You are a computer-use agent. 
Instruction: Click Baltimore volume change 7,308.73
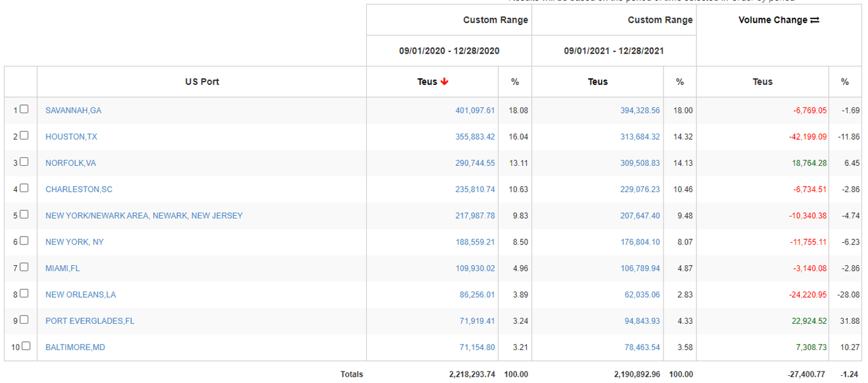coord(811,347)
